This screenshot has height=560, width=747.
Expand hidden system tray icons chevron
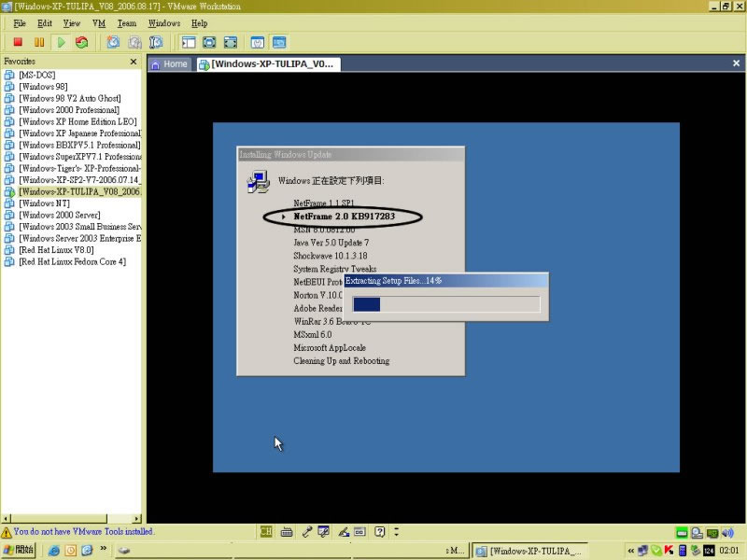coord(631,551)
